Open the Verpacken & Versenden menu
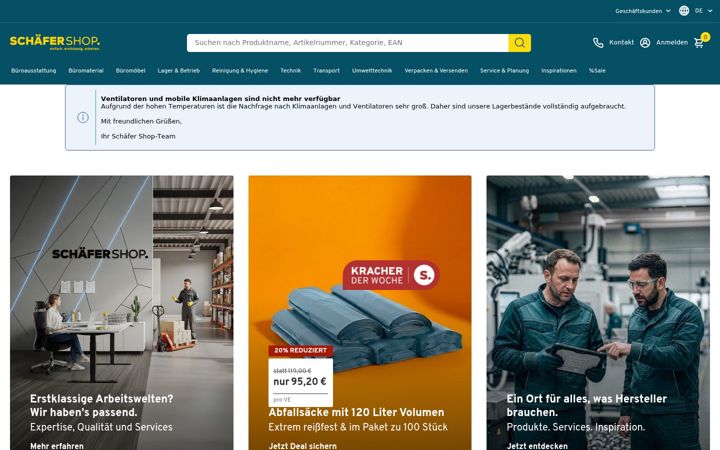Viewport: 720px width, 450px height. pos(436,71)
